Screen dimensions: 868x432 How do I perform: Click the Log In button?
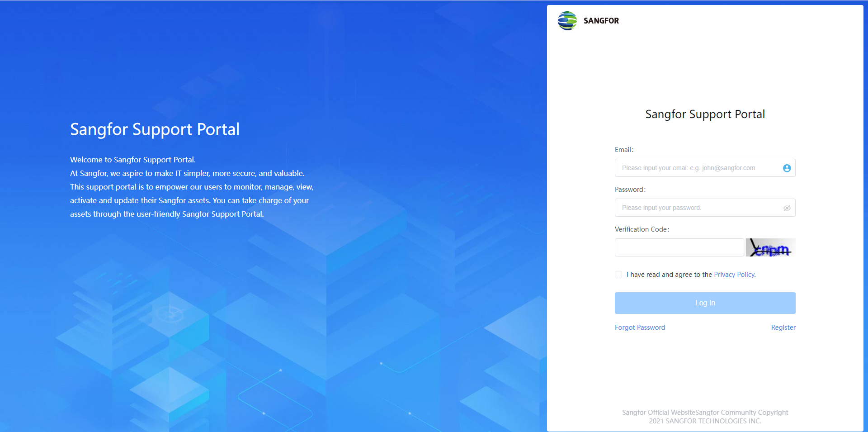pyautogui.click(x=705, y=303)
